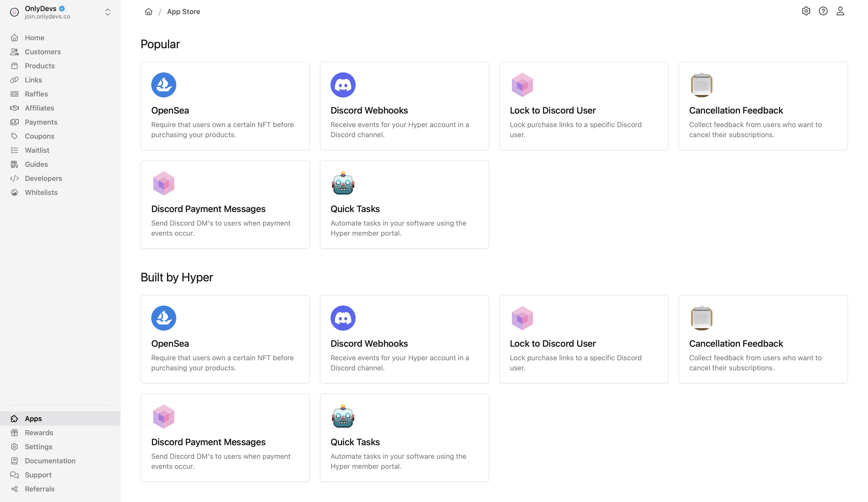The image size is (868, 502).
Task: Open the Developers sidebar item
Action: 43,178
